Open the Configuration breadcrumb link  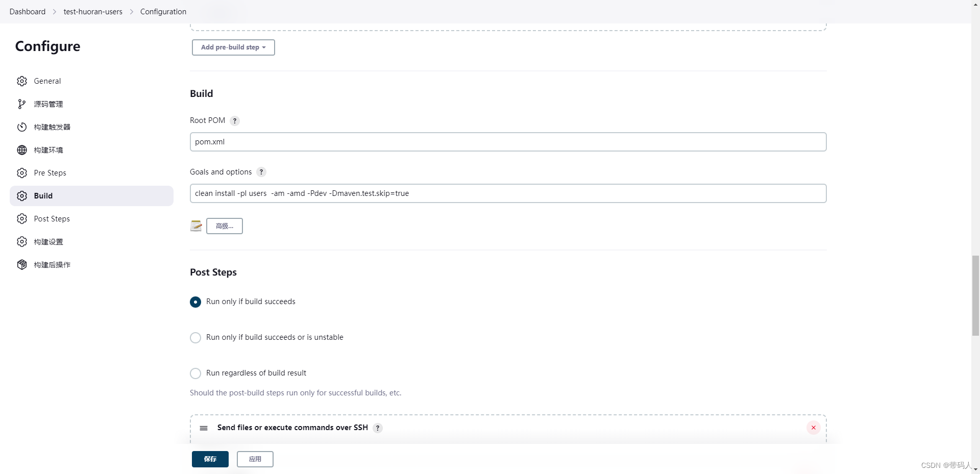click(163, 12)
